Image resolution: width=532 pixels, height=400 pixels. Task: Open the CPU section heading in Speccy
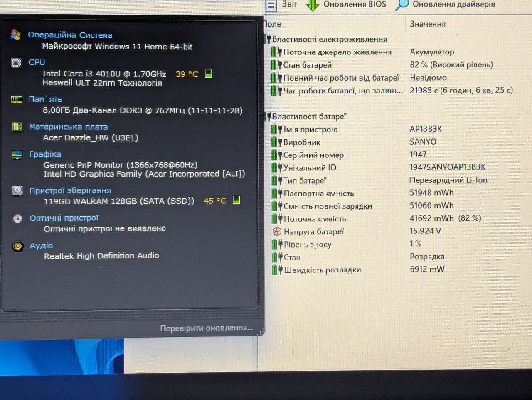(x=37, y=62)
